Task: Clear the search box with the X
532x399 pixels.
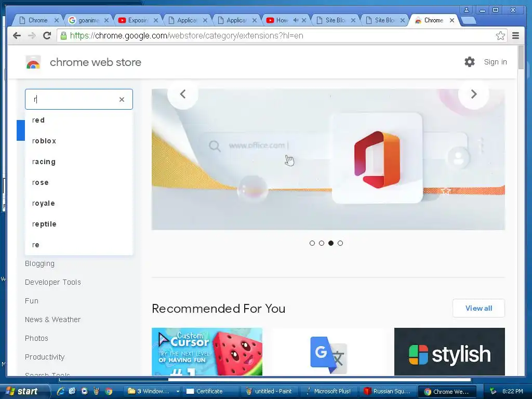Action: pyautogui.click(x=122, y=99)
